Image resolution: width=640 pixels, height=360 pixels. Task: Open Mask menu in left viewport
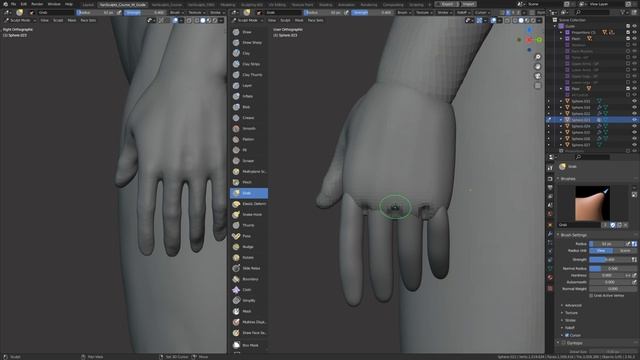click(72, 20)
